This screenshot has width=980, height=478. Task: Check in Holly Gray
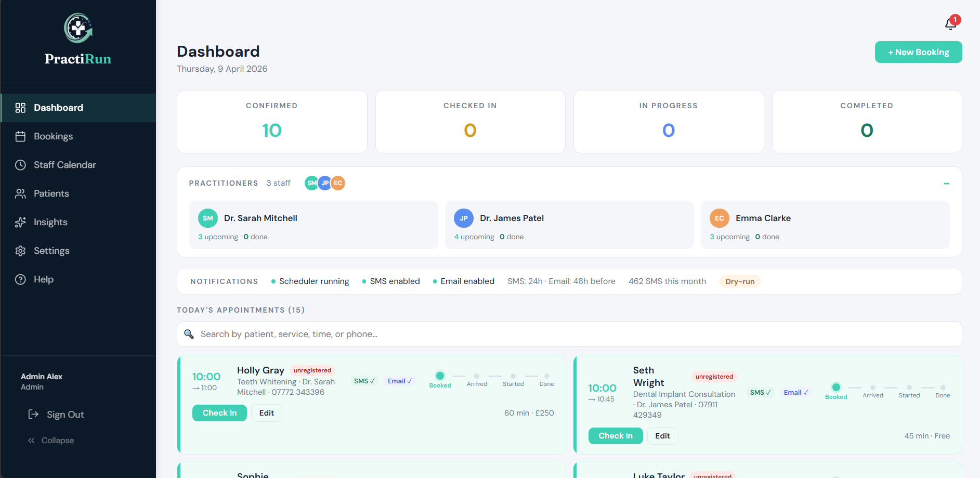[219, 413]
